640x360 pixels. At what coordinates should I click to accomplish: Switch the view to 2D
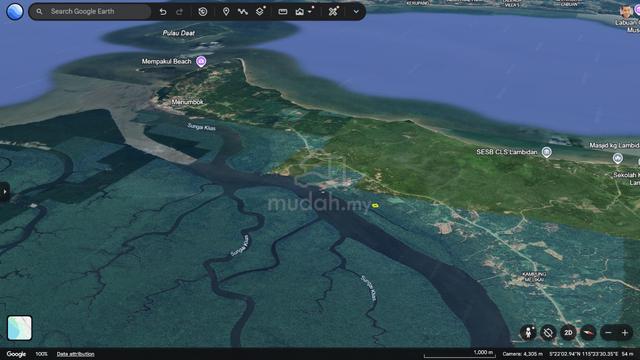(568, 333)
